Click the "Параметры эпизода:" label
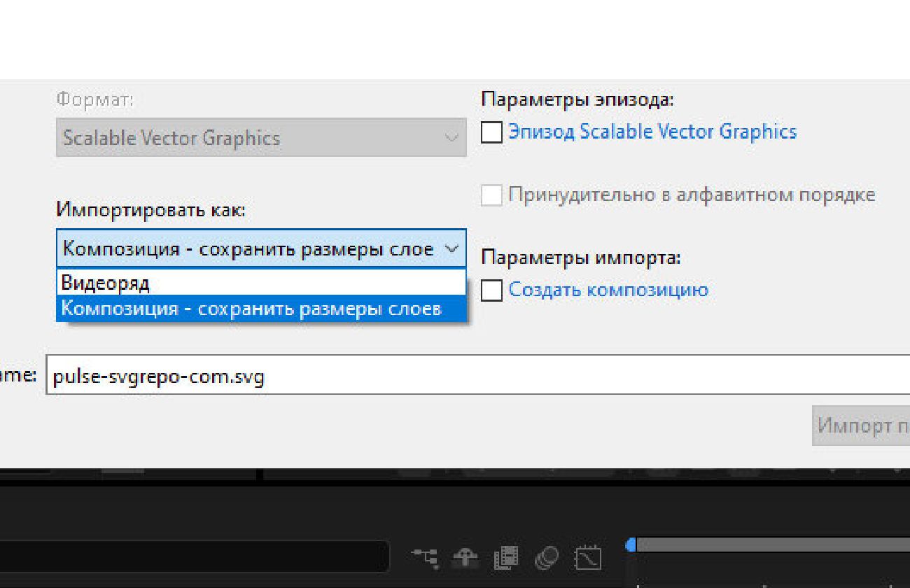 pyautogui.click(x=577, y=100)
